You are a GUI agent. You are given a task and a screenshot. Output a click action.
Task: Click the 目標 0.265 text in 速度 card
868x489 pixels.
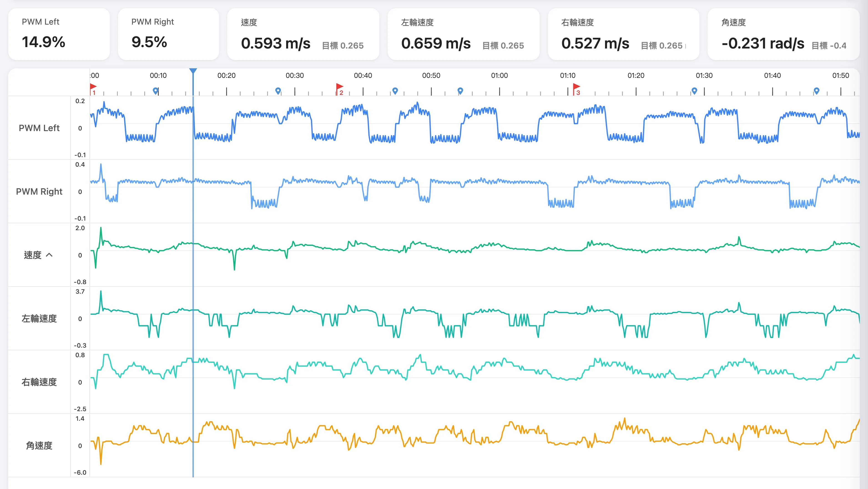click(x=343, y=46)
